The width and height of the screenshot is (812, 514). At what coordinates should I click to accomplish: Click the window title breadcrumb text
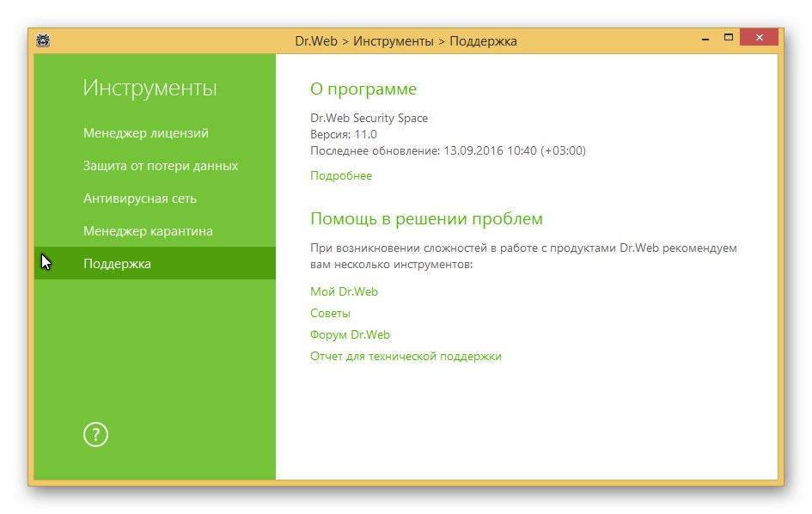[x=406, y=41]
